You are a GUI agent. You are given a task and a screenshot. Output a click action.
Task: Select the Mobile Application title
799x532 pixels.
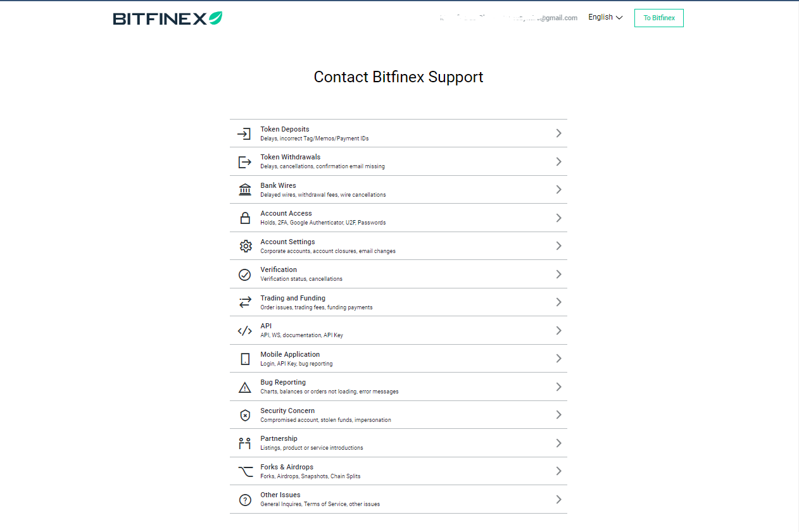coord(290,354)
